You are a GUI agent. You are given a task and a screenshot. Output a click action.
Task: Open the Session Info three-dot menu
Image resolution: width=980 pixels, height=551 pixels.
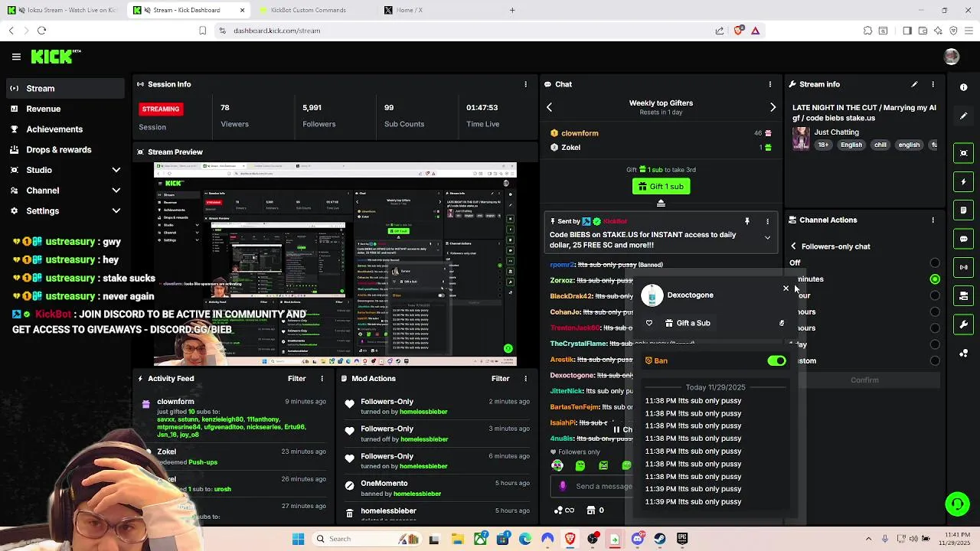[x=525, y=84]
